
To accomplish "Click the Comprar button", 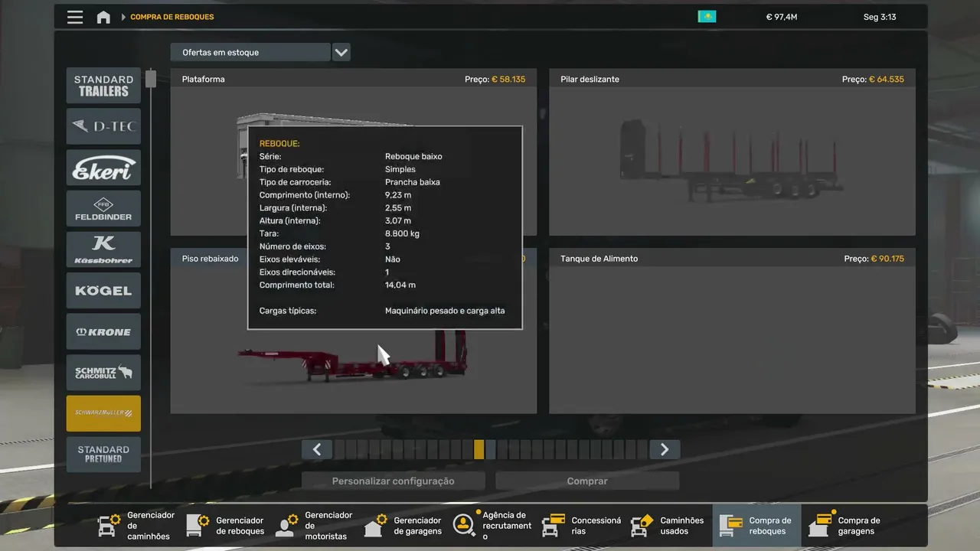I will coord(587,481).
